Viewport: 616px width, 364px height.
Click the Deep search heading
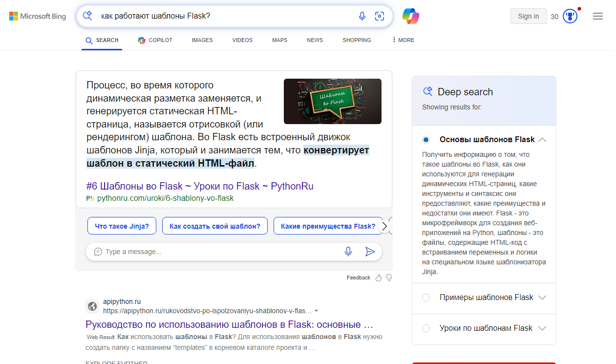coord(465,92)
